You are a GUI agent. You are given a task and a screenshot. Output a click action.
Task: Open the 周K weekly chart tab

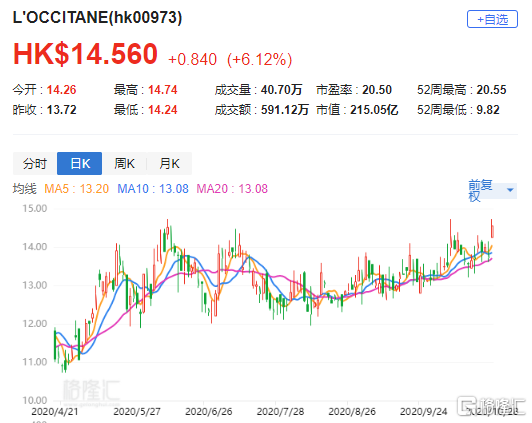[x=125, y=164]
